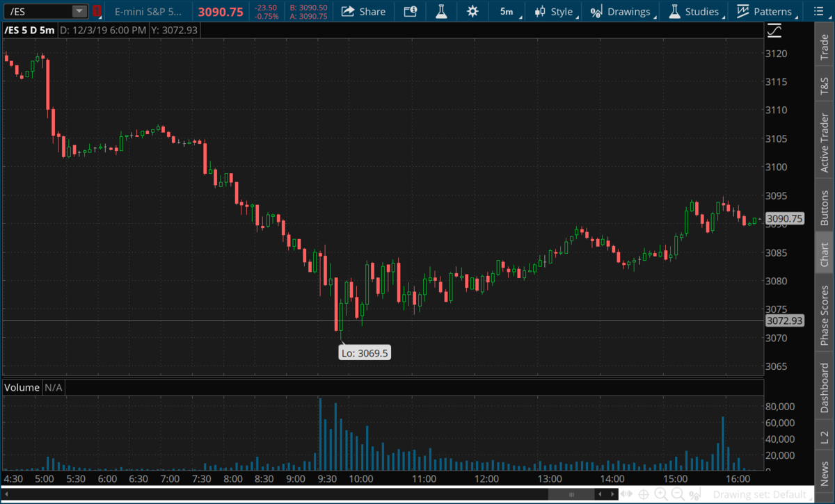Click the 3090.75 last price bubble on axis
Viewport: 835px width, 504px height.
tap(786, 218)
